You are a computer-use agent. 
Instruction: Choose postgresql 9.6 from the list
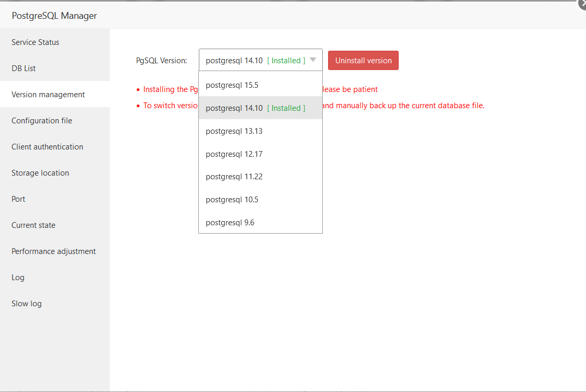261,223
